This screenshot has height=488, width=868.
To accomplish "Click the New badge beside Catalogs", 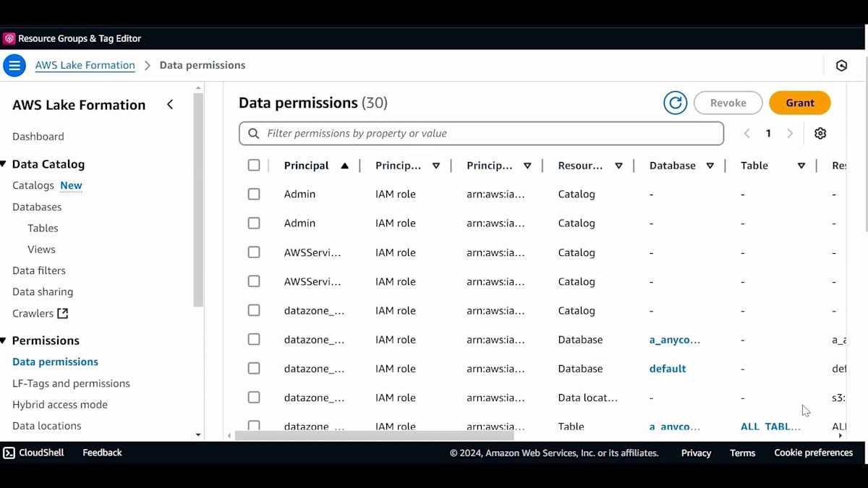I will [71, 186].
